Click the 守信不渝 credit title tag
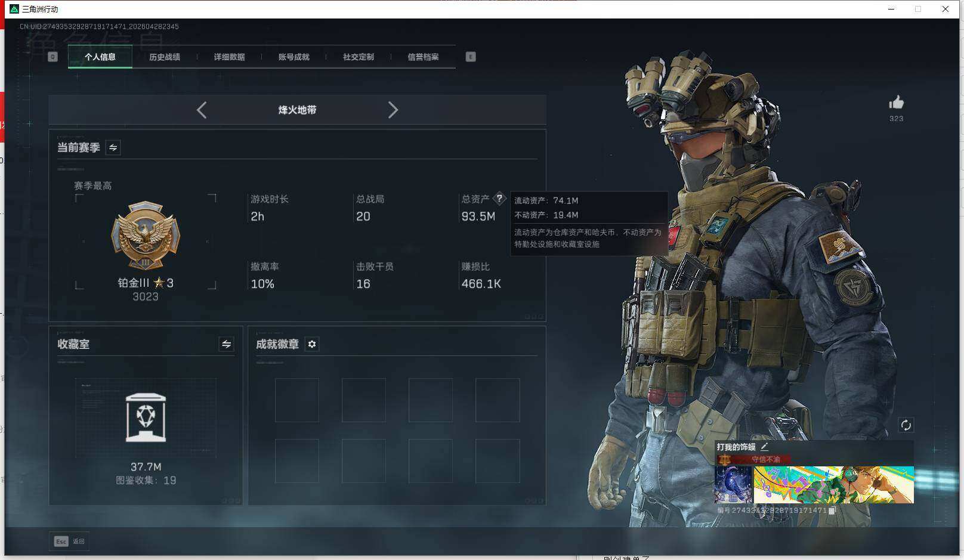This screenshot has height=560, width=964. click(x=766, y=459)
